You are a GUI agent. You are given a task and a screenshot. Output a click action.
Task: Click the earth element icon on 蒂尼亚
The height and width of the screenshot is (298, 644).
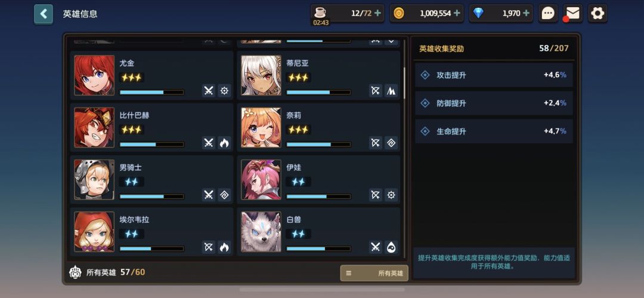point(391,91)
